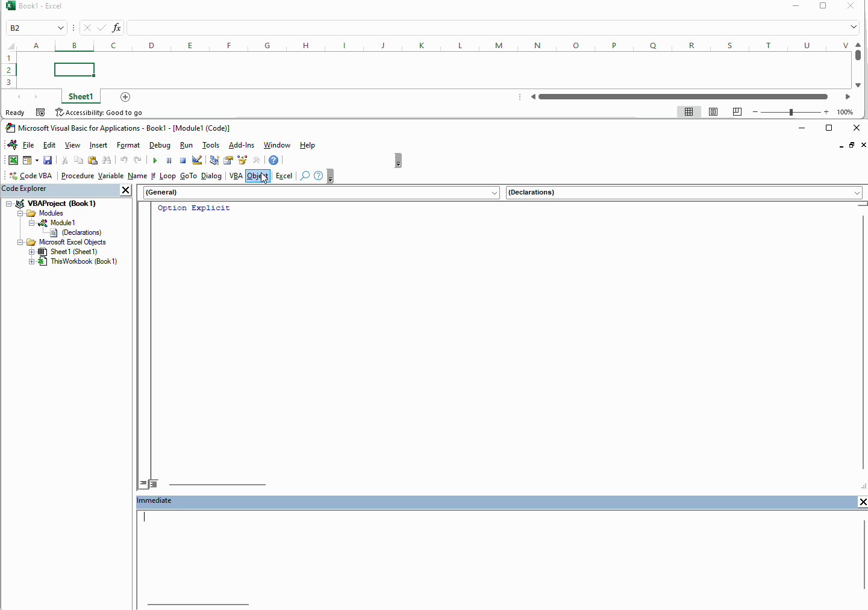Open the File menu
The image size is (868, 610).
click(28, 145)
